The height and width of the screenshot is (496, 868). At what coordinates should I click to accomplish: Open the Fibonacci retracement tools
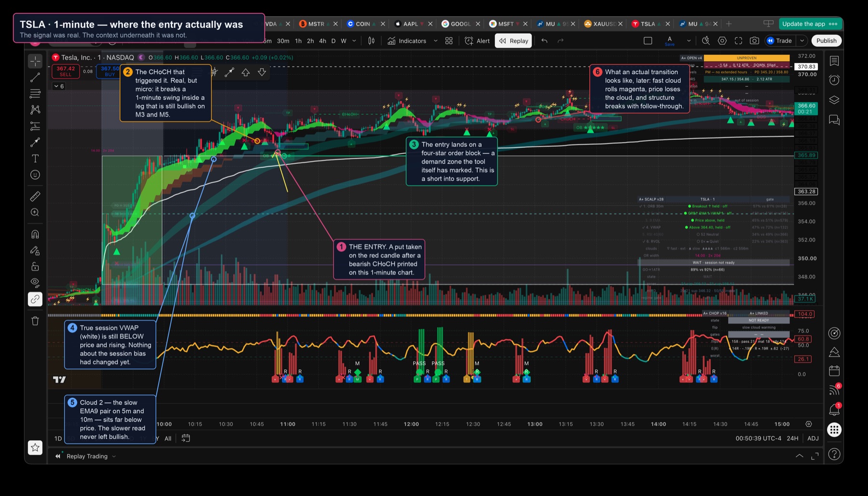(x=35, y=94)
